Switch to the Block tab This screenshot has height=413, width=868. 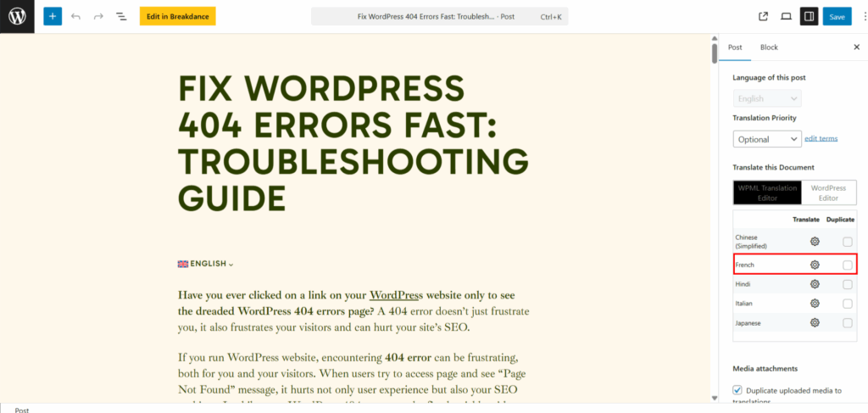(x=769, y=47)
